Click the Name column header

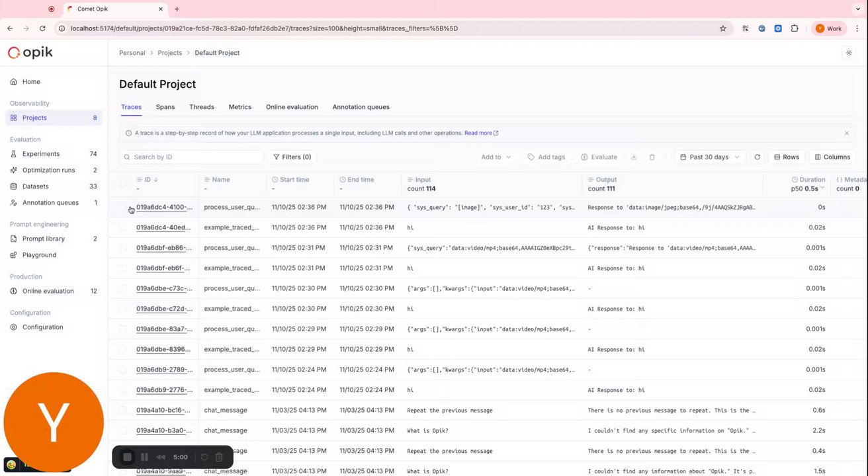[x=217, y=180]
